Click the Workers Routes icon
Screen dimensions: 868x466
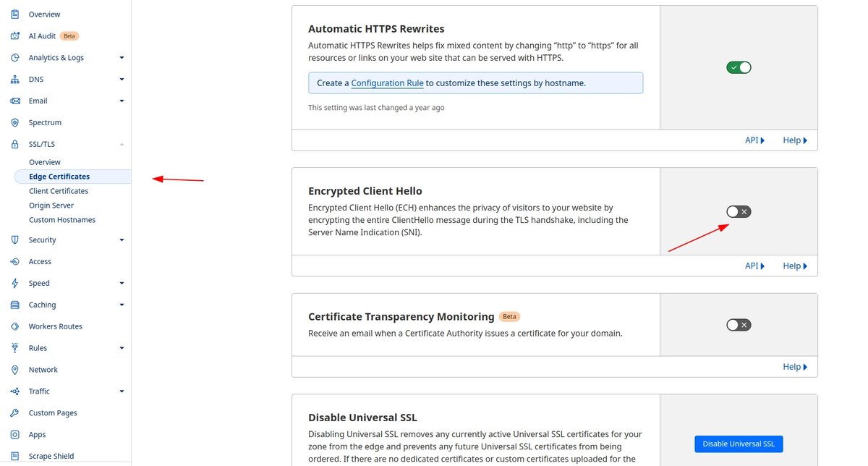coord(14,327)
